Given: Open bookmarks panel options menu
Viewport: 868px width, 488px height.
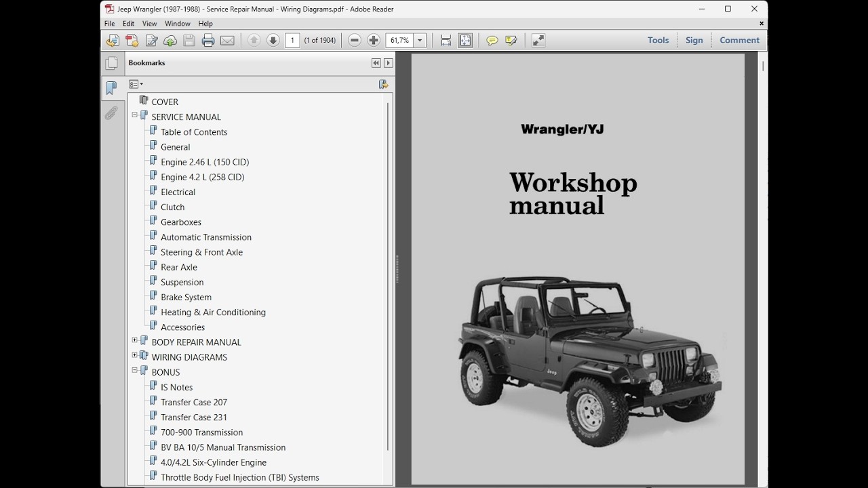Looking at the screenshot, I should coord(136,85).
